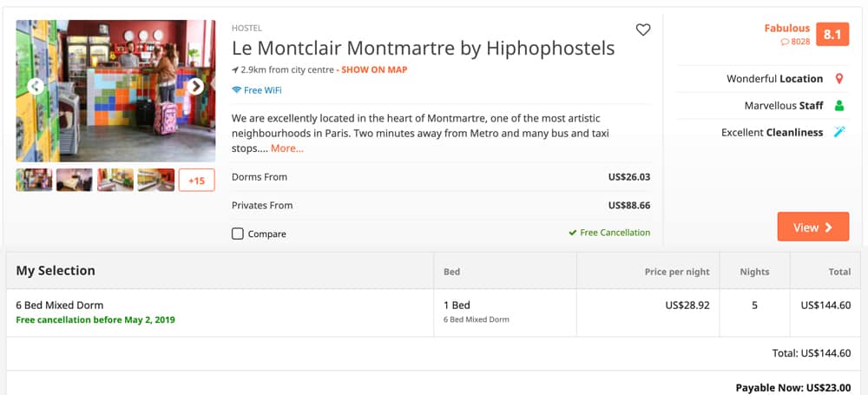
Task: Click the Free WiFi icon
Action: pyautogui.click(x=237, y=90)
